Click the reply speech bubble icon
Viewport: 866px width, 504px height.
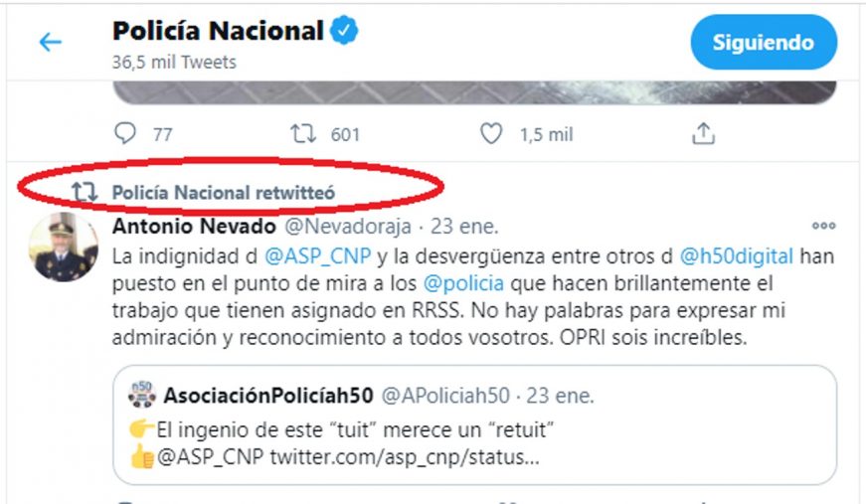point(124,133)
